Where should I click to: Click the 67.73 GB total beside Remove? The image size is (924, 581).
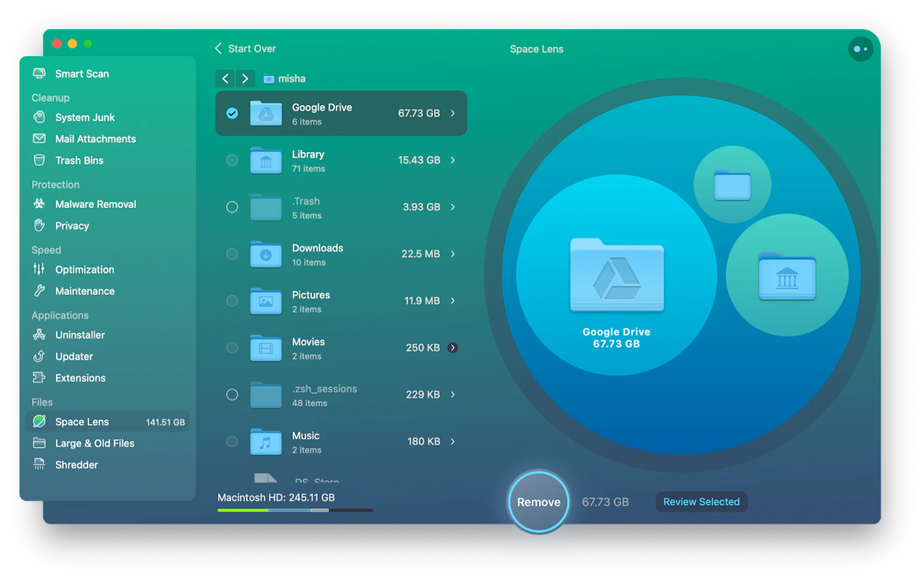click(605, 502)
